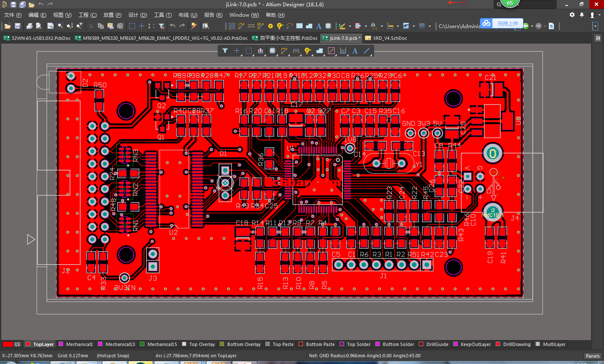Screen dimensions: 604x364
Task: Open the notifications bell icon
Action: coord(582,15)
